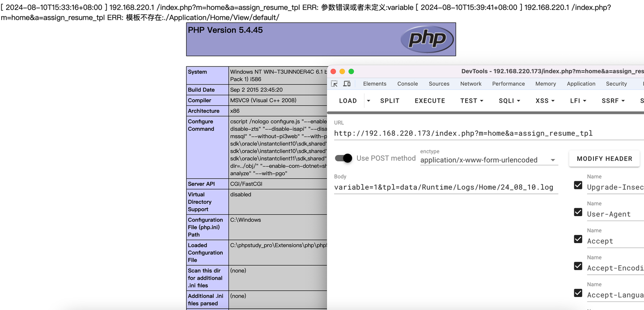Click inside the Body input field
644x310 pixels.
coord(445,187)
